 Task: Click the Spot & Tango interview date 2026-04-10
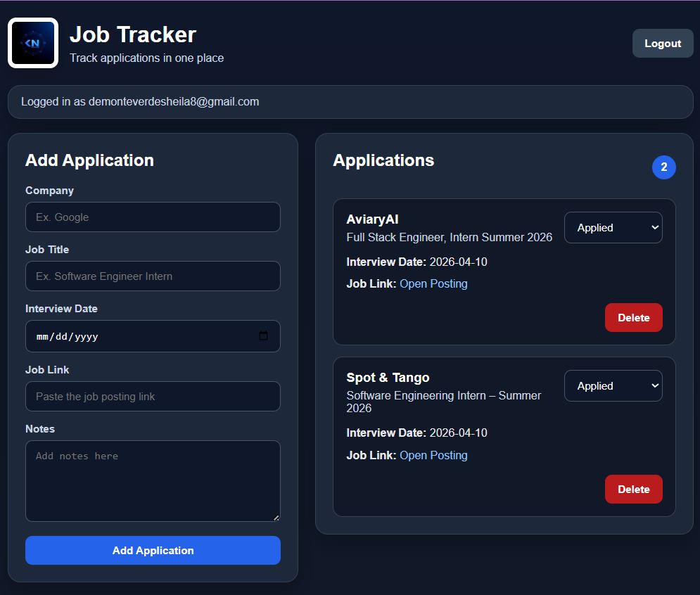tap(458, 433)
